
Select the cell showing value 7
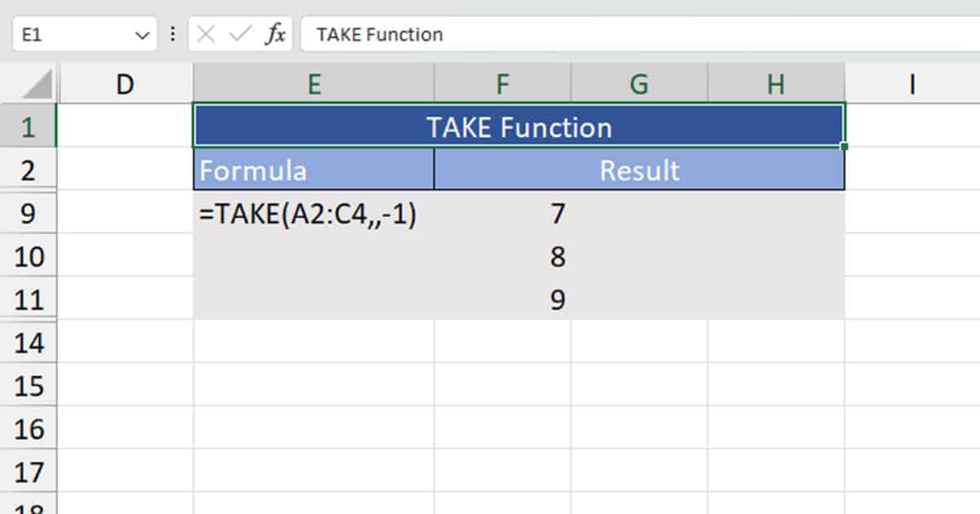[556, 213]
